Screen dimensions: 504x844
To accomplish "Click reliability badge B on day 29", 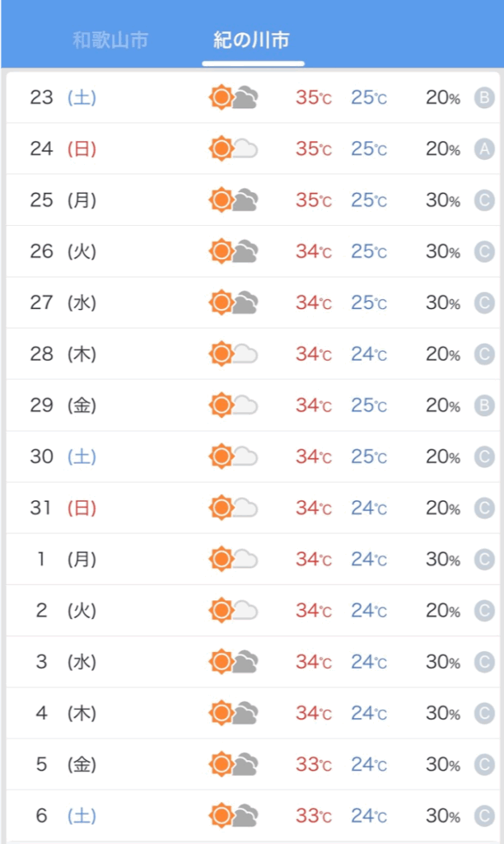I will 484,406.
